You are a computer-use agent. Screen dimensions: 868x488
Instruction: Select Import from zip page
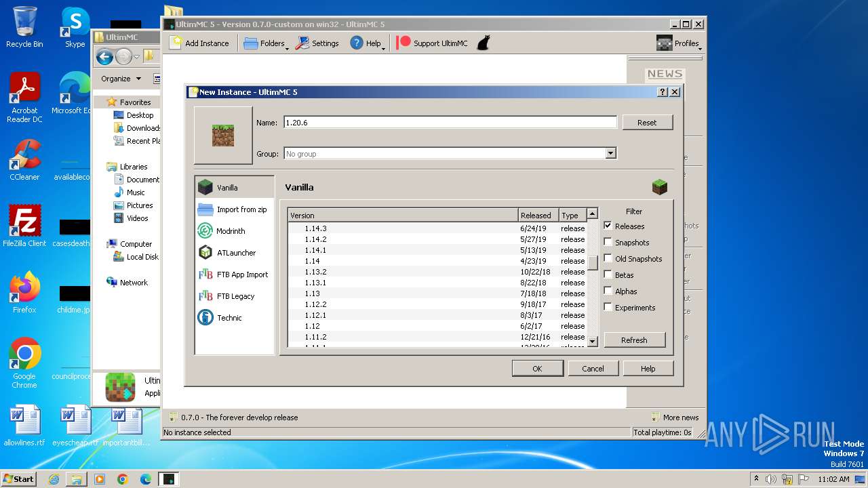click(x=235, y=209)
